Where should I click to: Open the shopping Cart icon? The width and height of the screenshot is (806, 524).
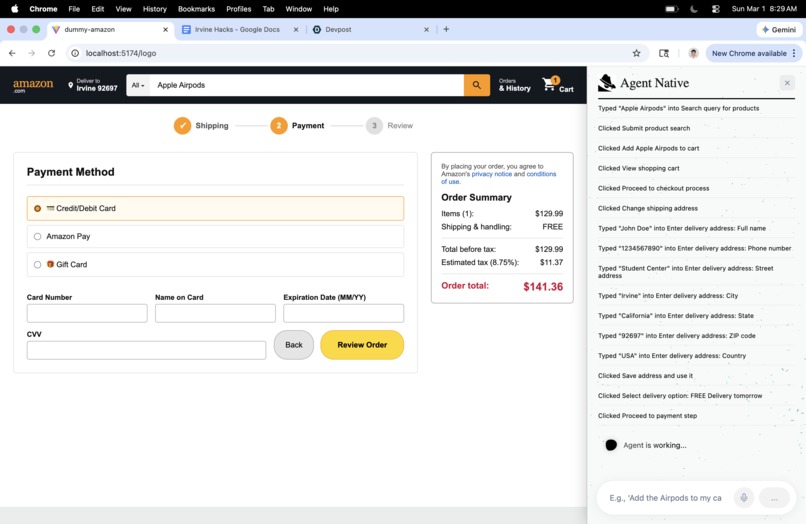tap(558, 85)
